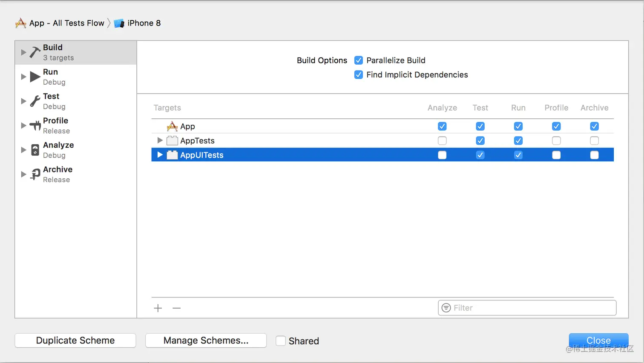Expand the AppTests disclosure triangle
The image size is (644, 363).
click(159, 140)
